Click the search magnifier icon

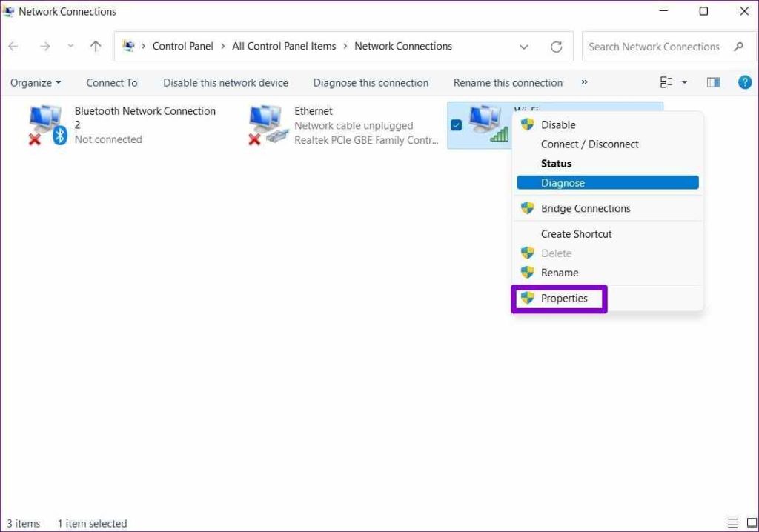coord(738,47)
